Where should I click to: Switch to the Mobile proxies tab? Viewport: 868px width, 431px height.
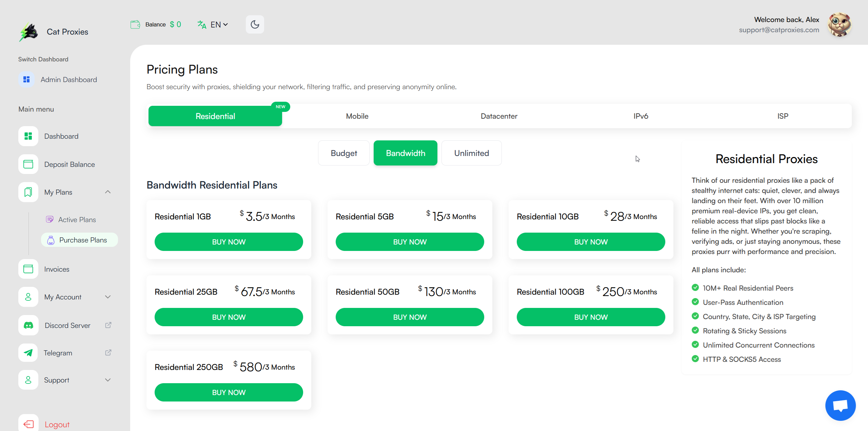[x=357, y=116]
